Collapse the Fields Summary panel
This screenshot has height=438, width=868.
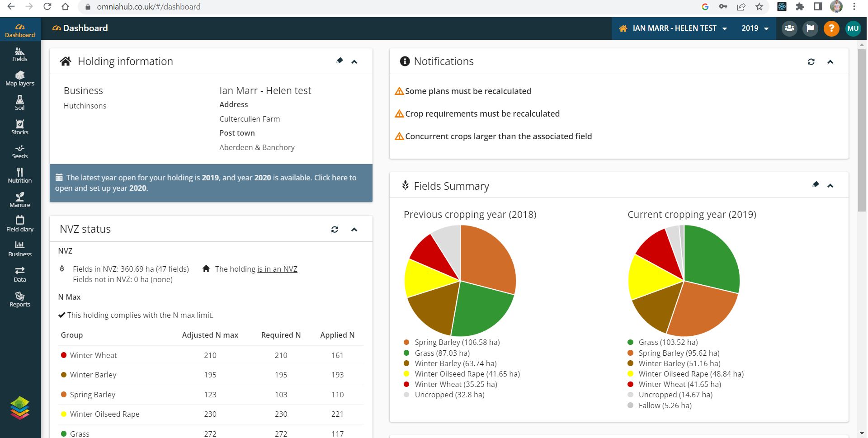830,186
